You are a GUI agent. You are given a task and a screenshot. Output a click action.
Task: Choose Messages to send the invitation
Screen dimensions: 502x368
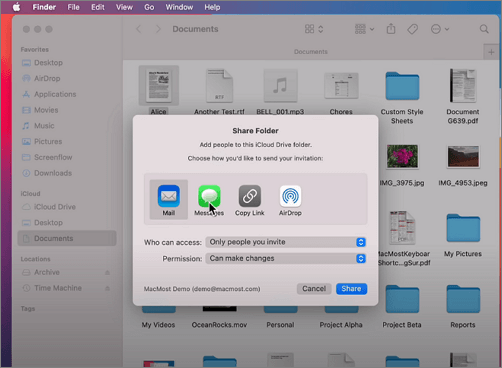[x=209, y=200]
